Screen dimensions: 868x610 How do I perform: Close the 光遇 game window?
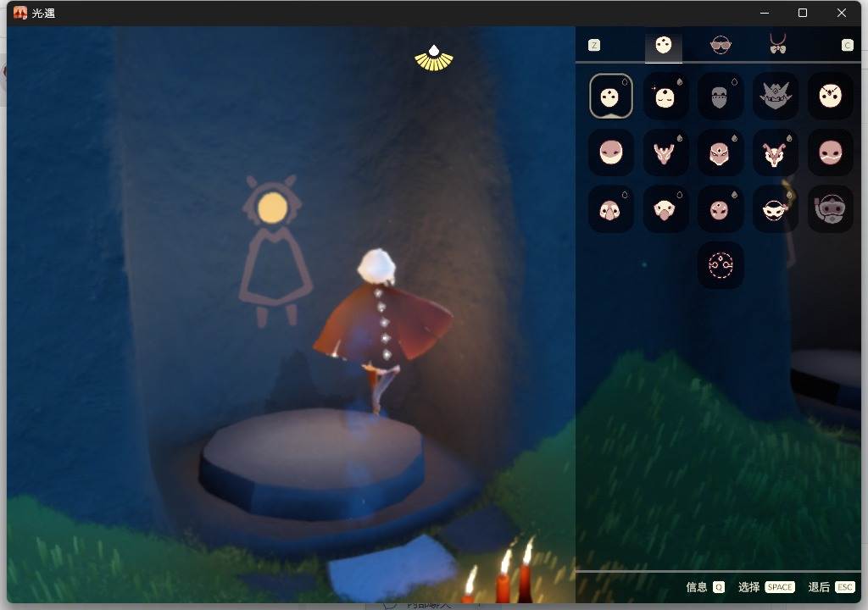coord(842,13)
